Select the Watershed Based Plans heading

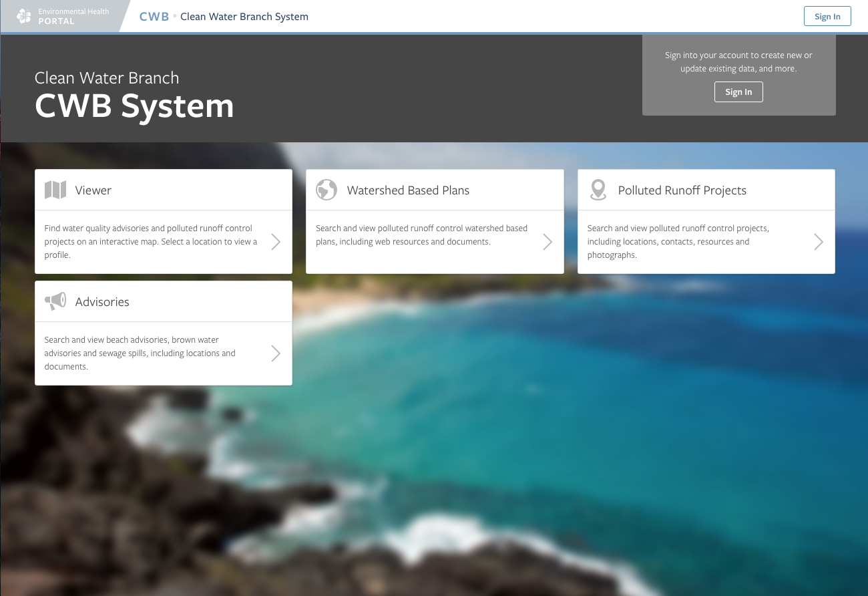(408, 190)
